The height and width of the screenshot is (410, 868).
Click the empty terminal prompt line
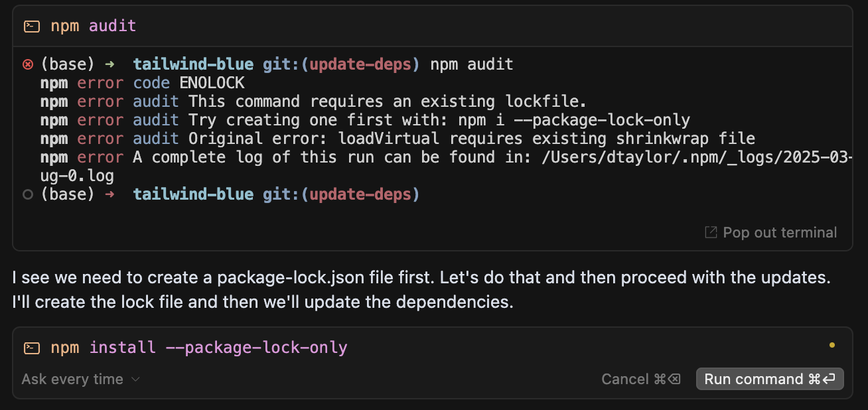(x=230, y=194)
